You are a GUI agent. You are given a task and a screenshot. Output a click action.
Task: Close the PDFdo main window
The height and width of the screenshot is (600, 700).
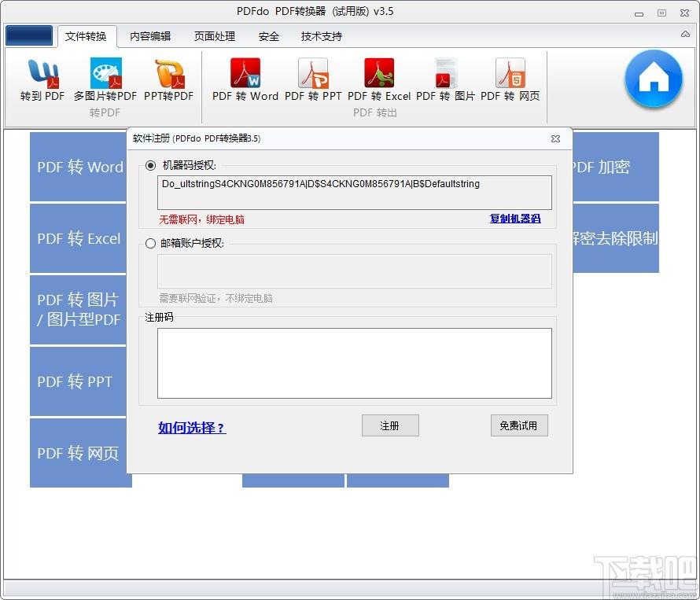click(x=684, y=13)
